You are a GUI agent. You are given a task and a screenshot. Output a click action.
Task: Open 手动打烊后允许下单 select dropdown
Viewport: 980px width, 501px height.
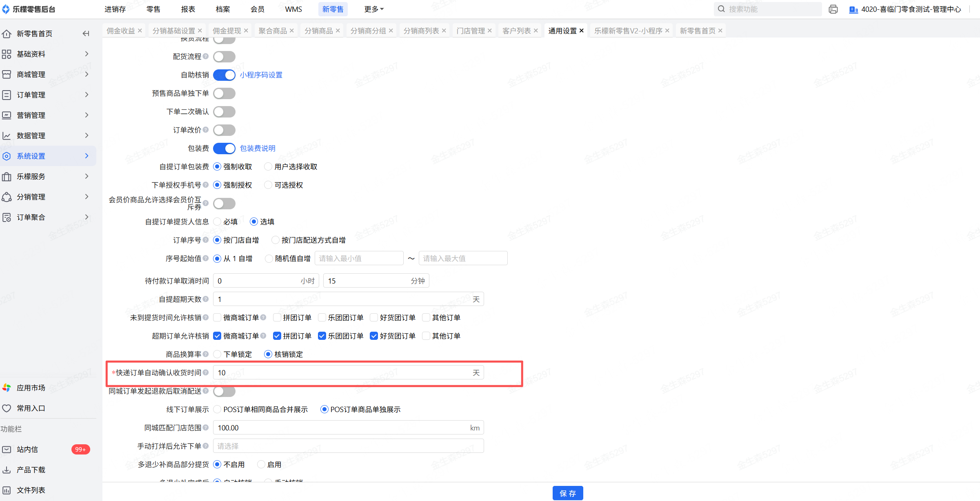(348, 446)
